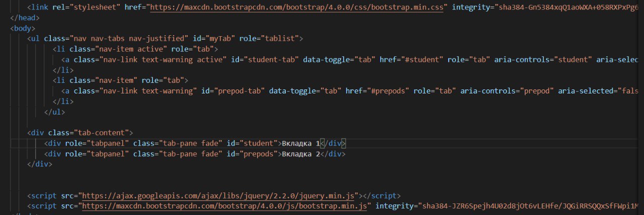Click the "nav nav-tabs nav-justified" class value

coord(129,39)
